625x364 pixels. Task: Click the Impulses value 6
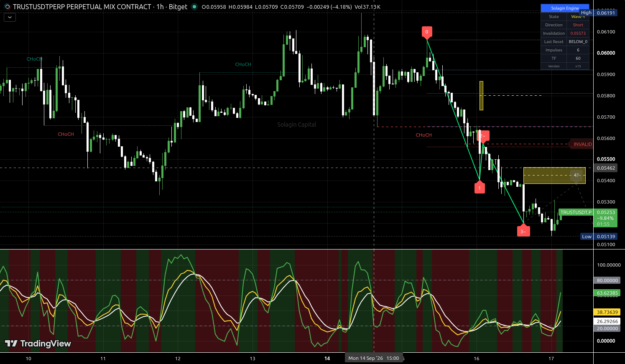(x=578, y=50)
